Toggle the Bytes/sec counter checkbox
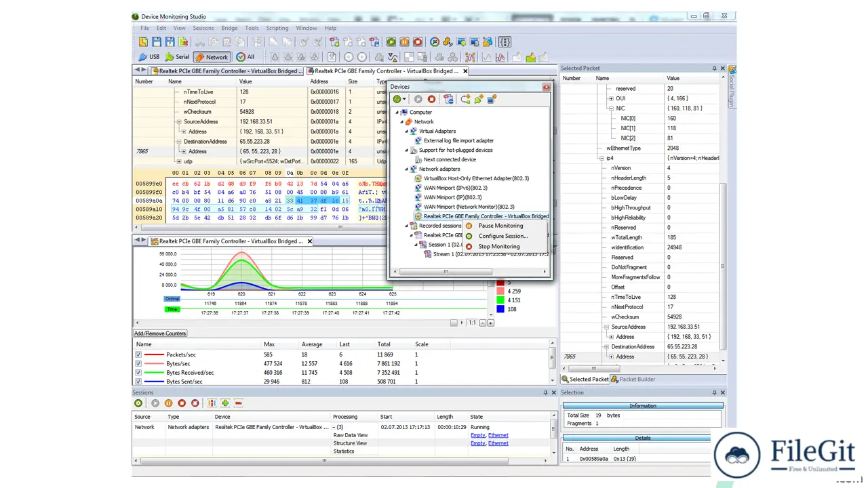This screenshot has height=488, width=868. coord(138,363)
